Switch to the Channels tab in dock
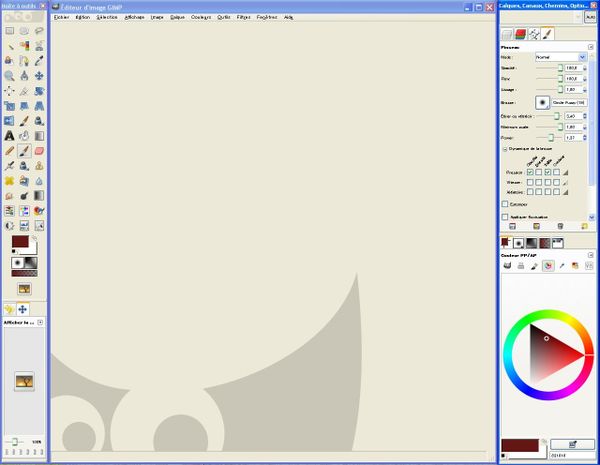This screenshot has width=600, height=465. click(520, 34)
